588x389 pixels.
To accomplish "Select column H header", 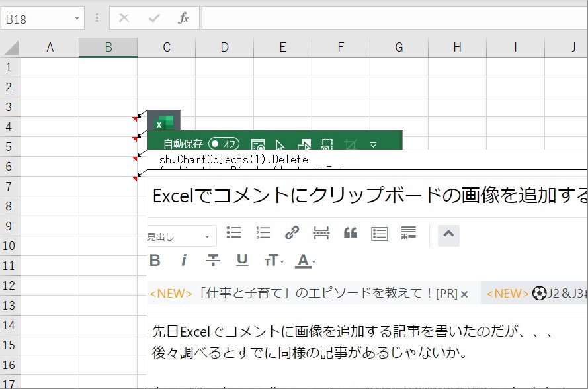I will pos(457,47).
